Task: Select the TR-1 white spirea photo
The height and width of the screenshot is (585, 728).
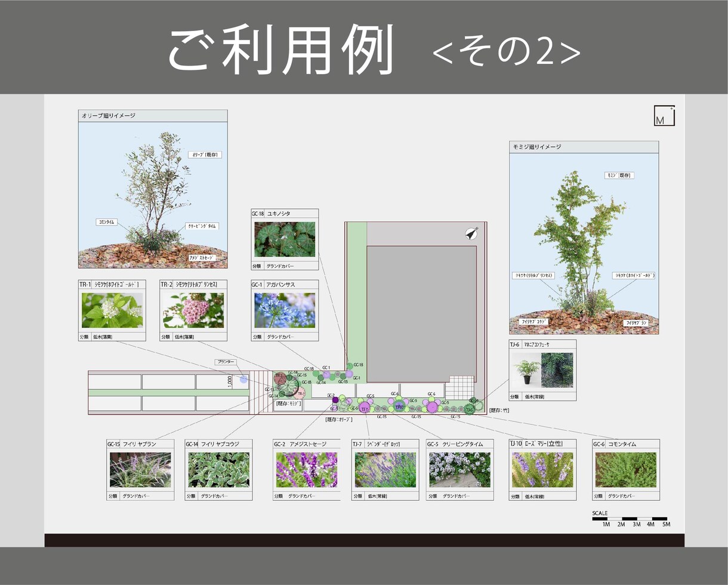Action: coord(112,310)
